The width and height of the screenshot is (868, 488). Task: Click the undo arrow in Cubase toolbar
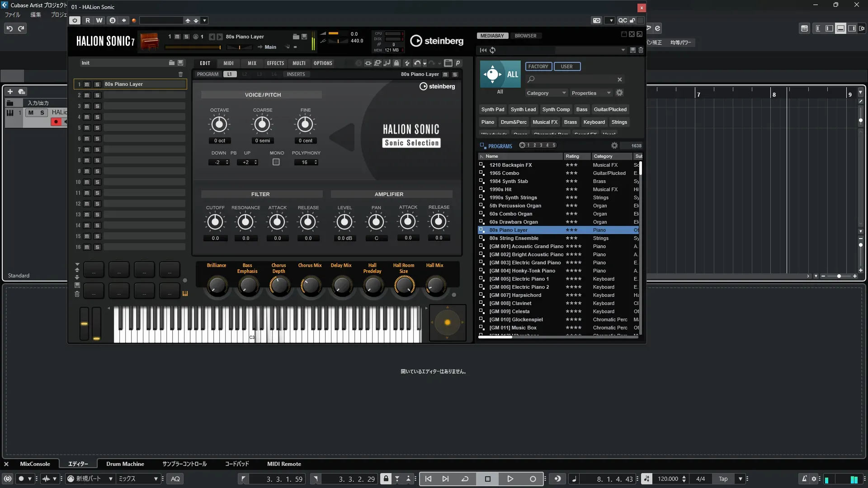tap(9, 28)
